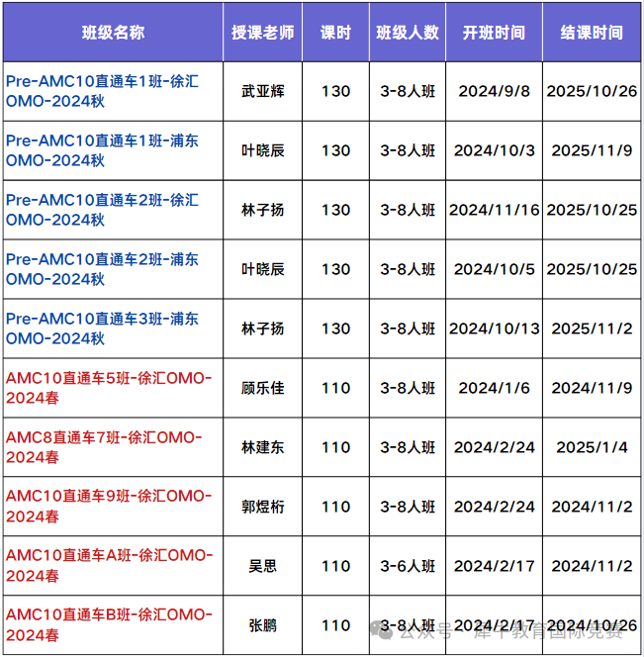This screenshot has height=657, width=644.
Task: Click end date 2025/11/2
Action: coord(592,328)
